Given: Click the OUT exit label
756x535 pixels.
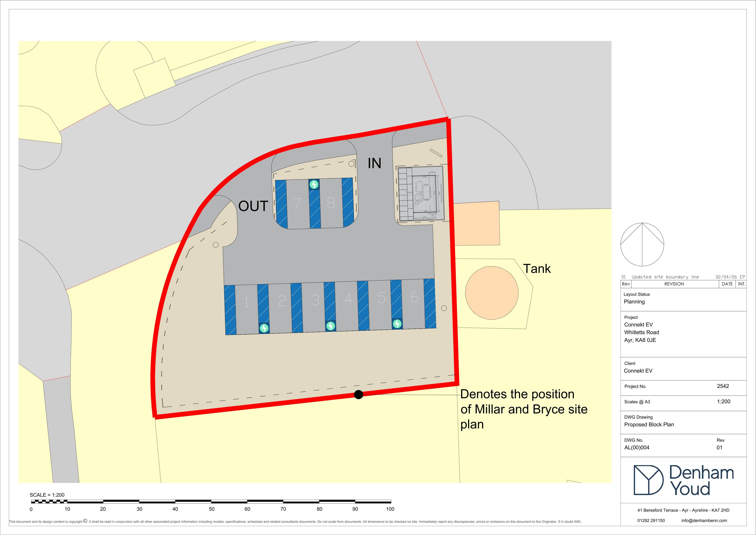Looking at the screenshot, I should [x=253, y=206].
